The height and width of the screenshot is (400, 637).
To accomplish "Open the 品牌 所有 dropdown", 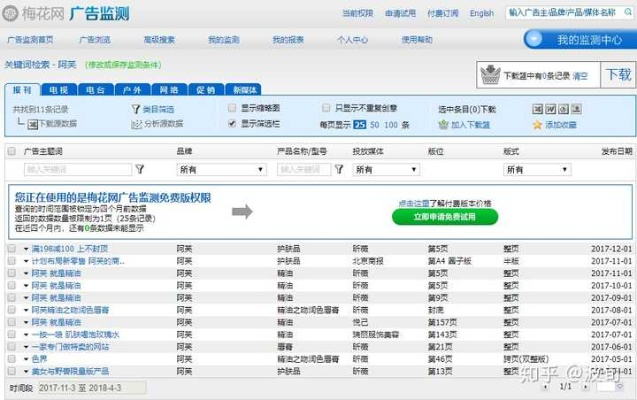I will coord(221,169).
